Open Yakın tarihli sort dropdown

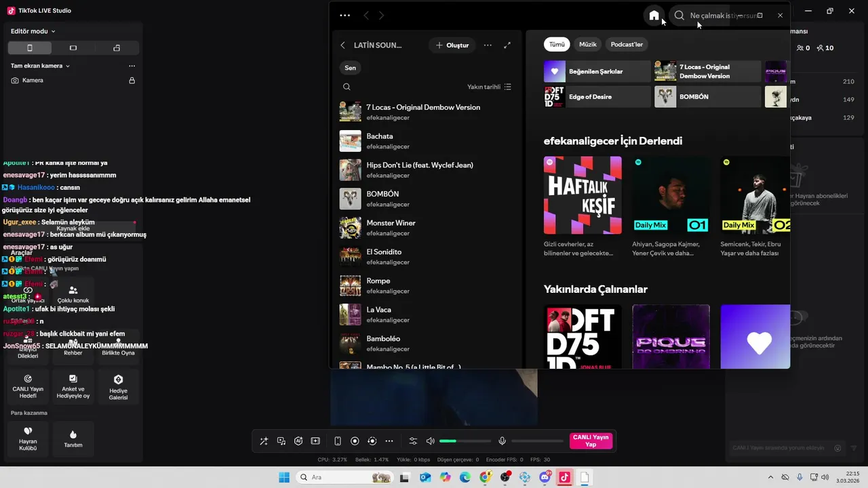click(x=489, y=87)
